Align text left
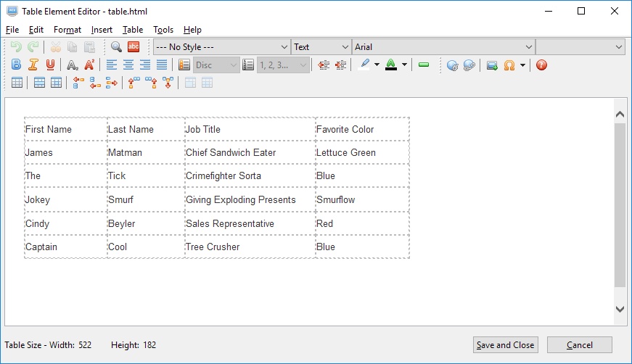The width and height of the screenshot is (632, 364). point(112,65)
